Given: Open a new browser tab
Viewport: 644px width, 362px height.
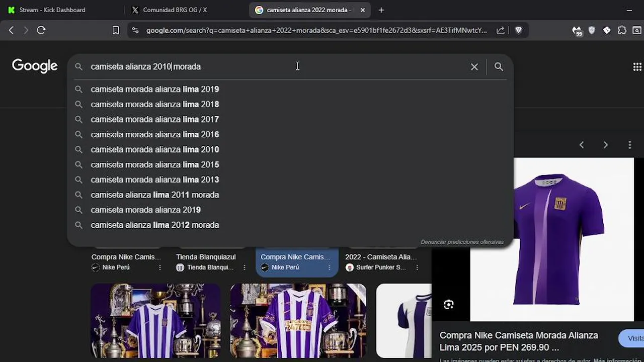Looking at the screenshot, I should click(x=381, y=10).
